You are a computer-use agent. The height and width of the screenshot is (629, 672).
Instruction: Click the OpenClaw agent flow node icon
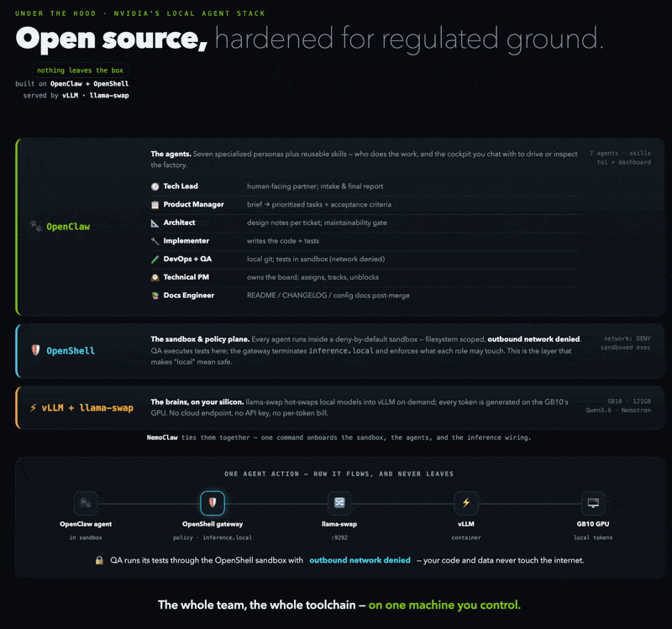click(86, 503)
